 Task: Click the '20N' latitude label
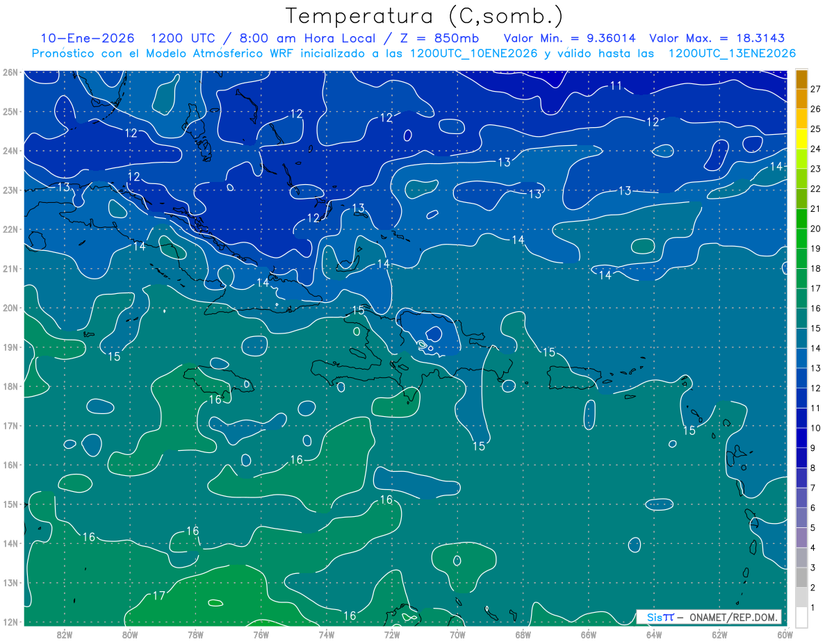pyautogui.click(x=10, y=308)
